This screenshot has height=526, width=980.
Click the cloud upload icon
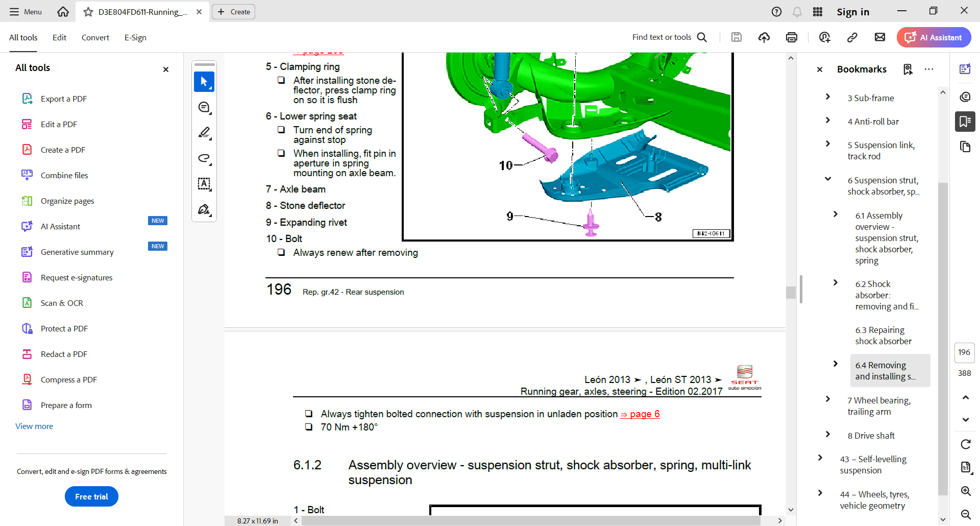[764, 37]
